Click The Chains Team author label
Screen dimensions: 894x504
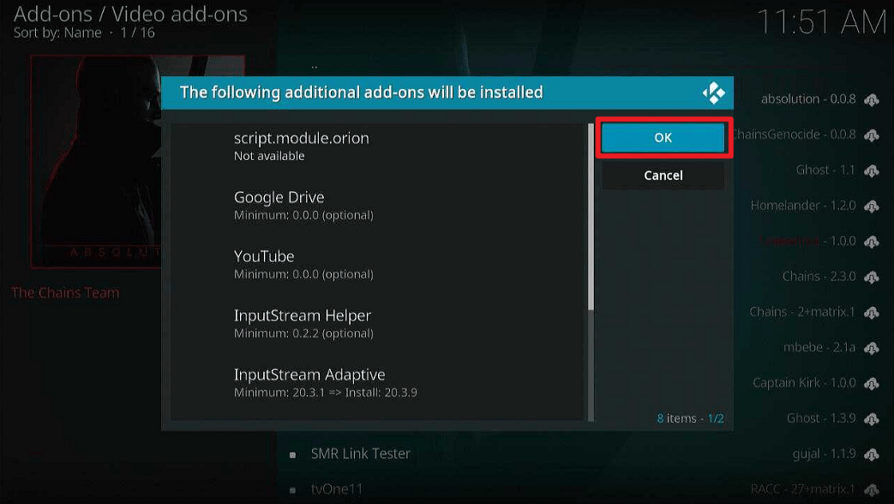click(x=65, y=293)
